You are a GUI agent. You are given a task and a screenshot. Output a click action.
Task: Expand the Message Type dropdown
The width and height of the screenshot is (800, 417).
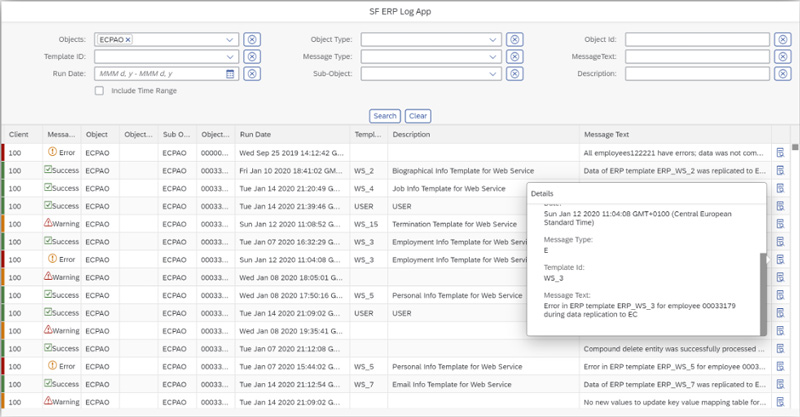pyautogui.click(x=492, y=57)
